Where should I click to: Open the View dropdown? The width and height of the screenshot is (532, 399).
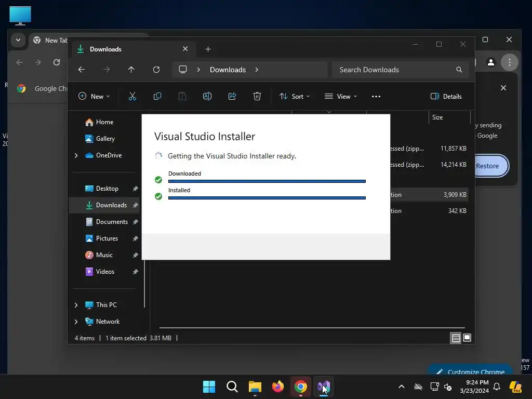(341, 96)
